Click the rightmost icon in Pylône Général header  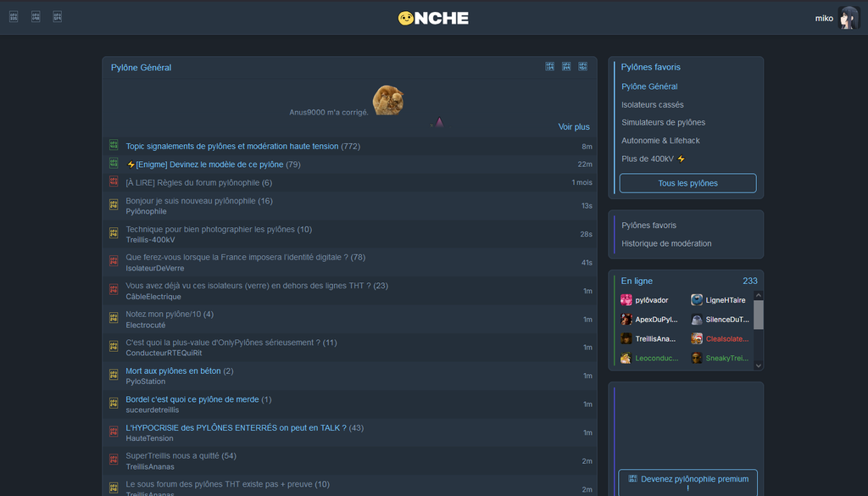pos(583,66)
